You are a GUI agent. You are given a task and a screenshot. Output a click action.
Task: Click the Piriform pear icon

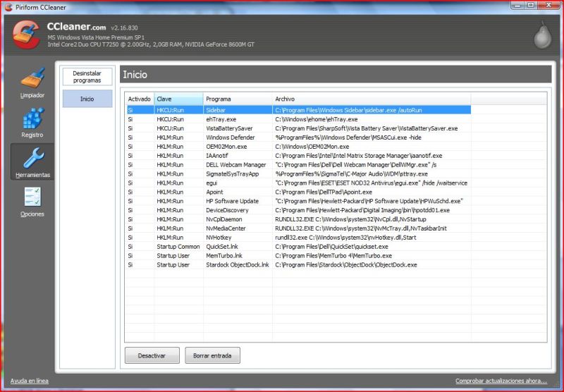tap(542, 35)
